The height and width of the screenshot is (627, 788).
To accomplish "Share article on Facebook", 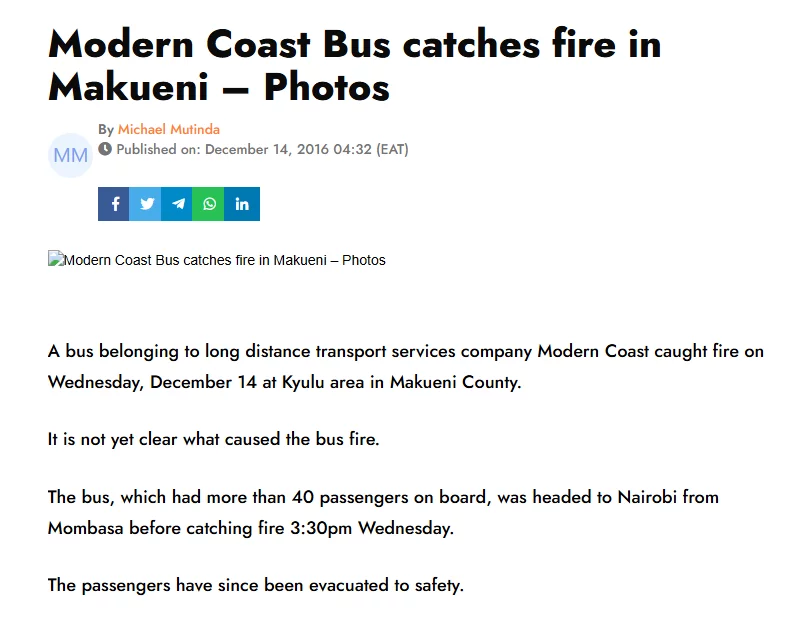I will [114, 204].
